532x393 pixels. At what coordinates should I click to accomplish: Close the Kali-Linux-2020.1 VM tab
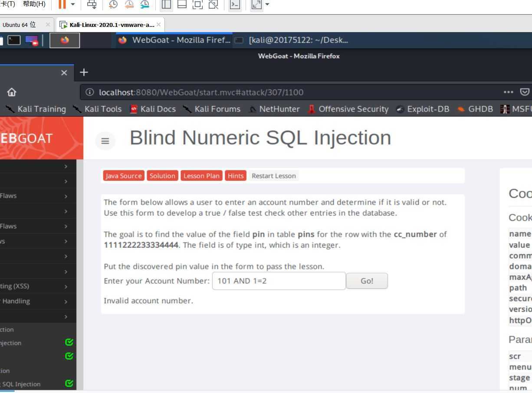pyautogui.click(x=158, y=25)
